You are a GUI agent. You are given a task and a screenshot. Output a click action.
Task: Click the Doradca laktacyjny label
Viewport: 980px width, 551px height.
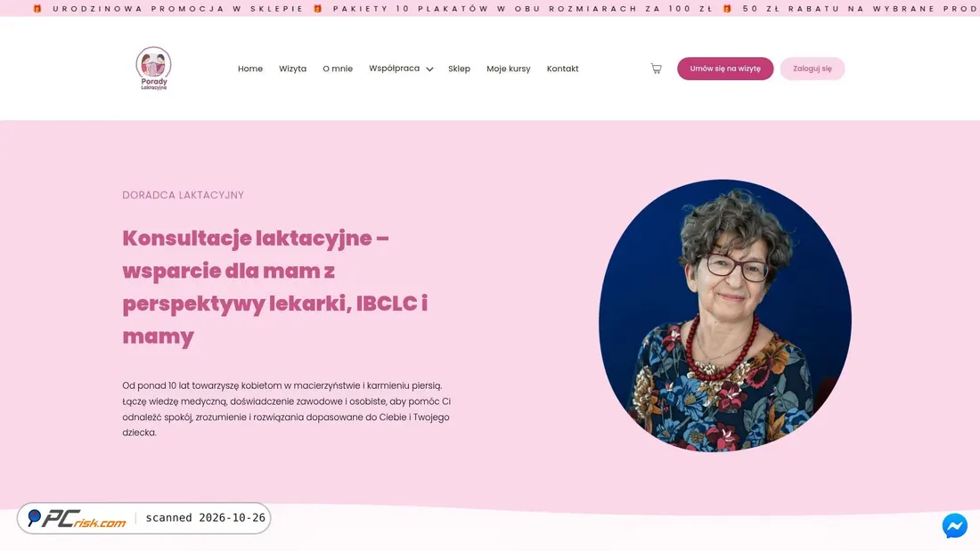tap(184, 195)
